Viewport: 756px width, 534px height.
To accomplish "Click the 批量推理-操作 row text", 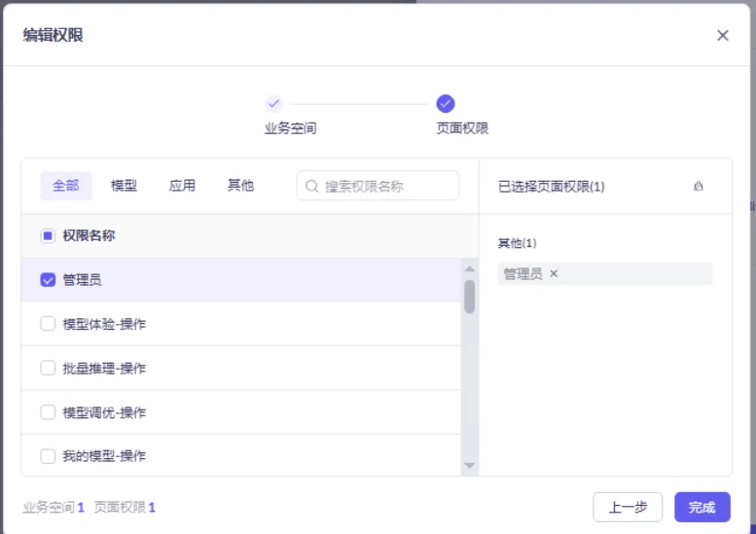I will tap(104, 369).
